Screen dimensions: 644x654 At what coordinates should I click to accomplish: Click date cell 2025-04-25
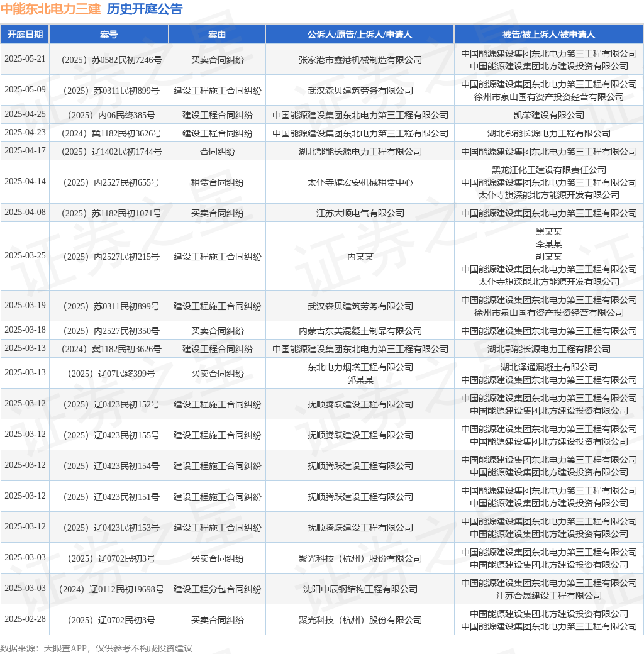pos(25,114)
